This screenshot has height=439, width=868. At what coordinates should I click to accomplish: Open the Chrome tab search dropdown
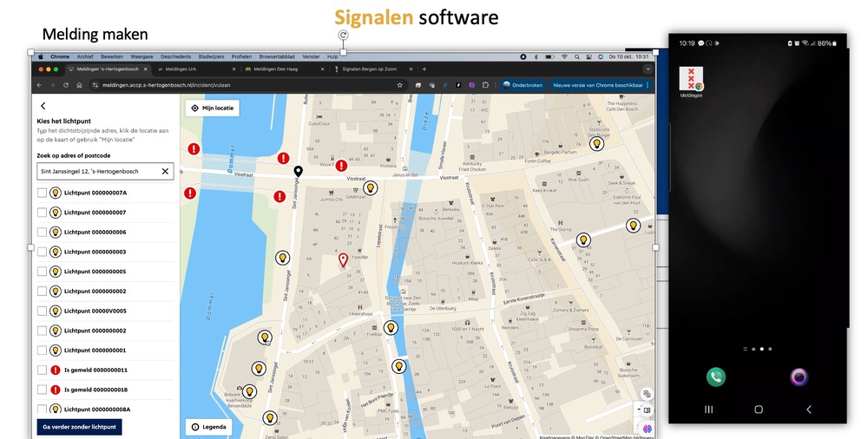648,69
